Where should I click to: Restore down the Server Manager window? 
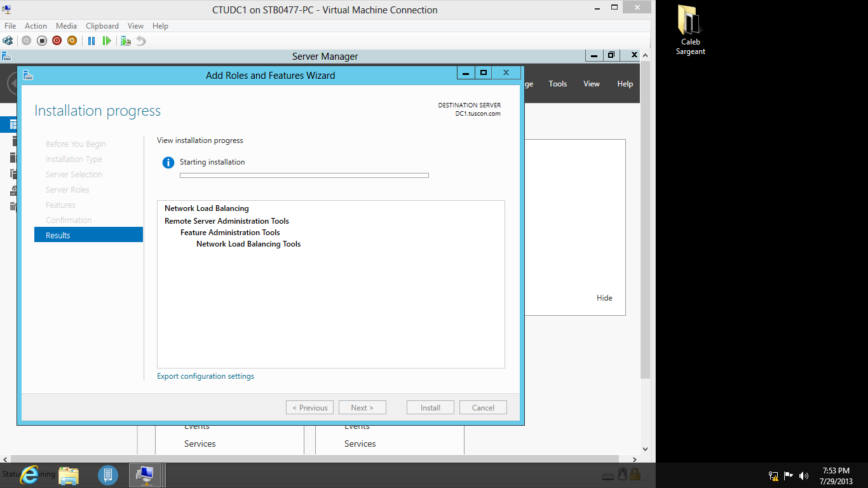coord(611,55)
